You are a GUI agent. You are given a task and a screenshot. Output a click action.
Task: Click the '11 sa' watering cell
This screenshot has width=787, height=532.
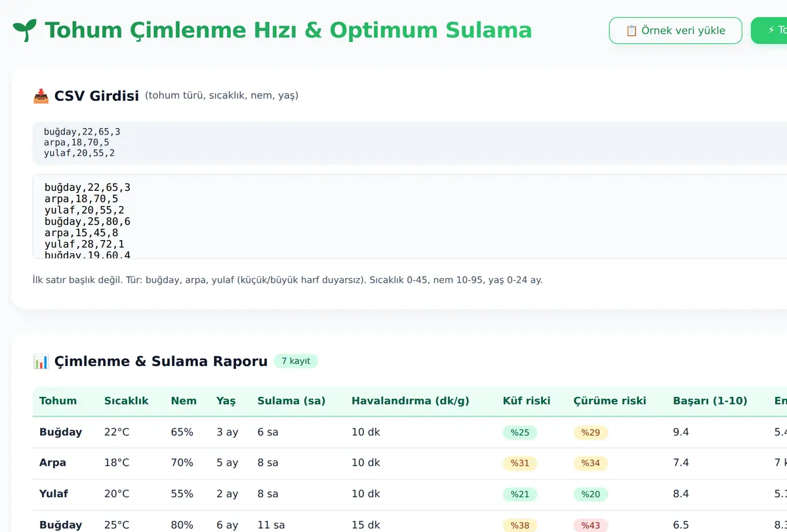coord(271,525)
